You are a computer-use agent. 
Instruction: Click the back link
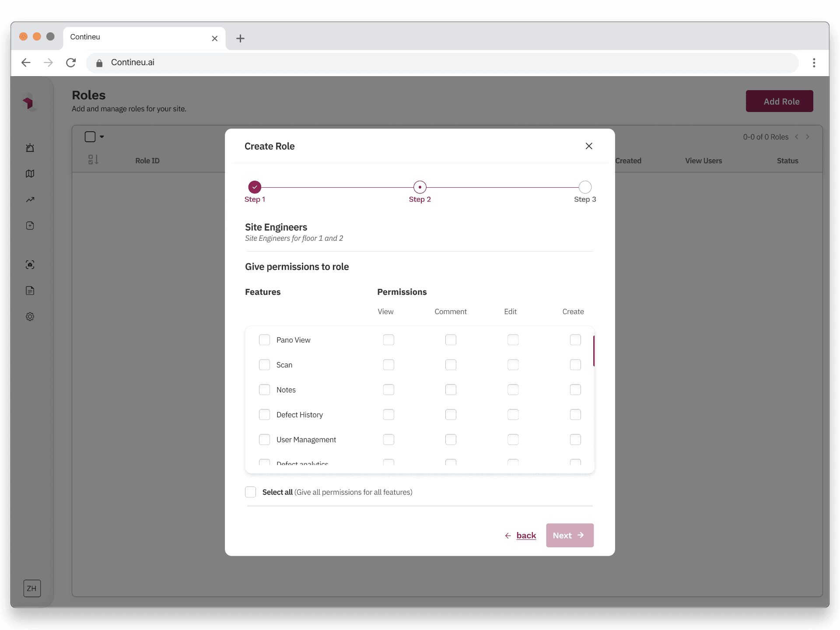click(x=525, y=535)
